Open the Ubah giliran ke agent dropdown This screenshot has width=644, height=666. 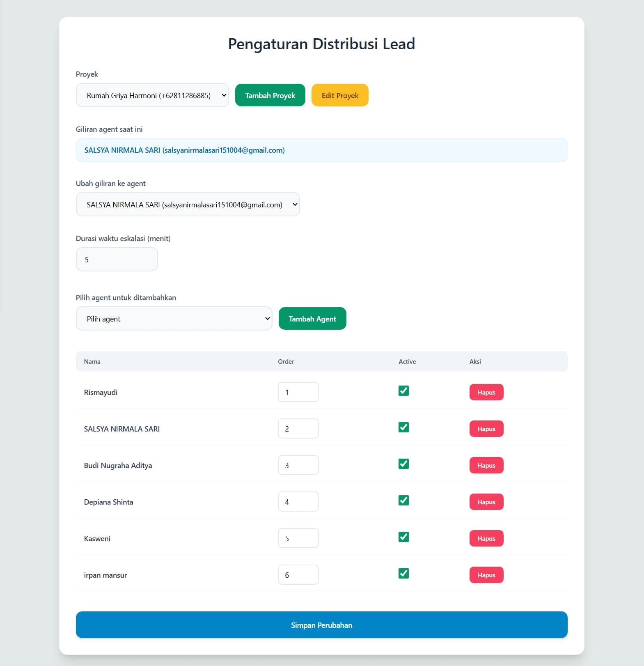188,204
